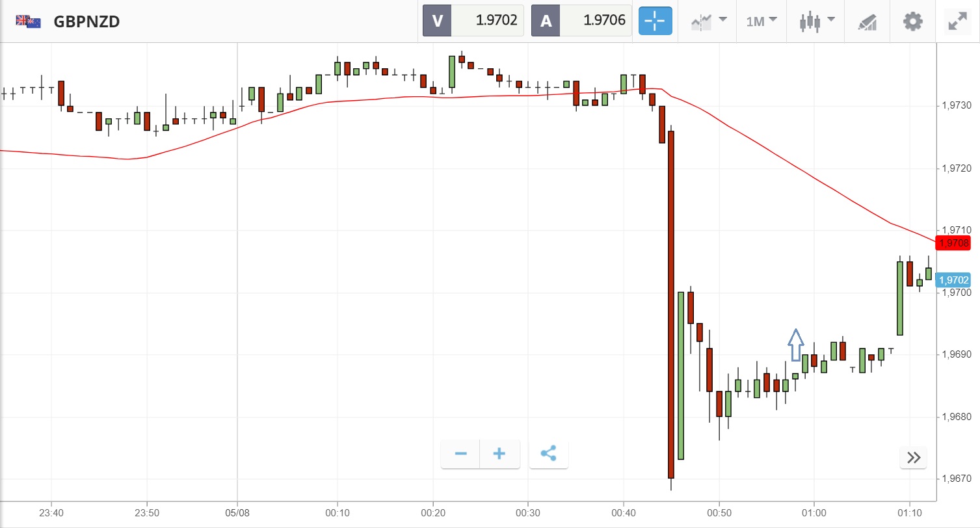Screen dimensions: 980x528
Task: Open chart settings gear
Action: pos(913,21)
